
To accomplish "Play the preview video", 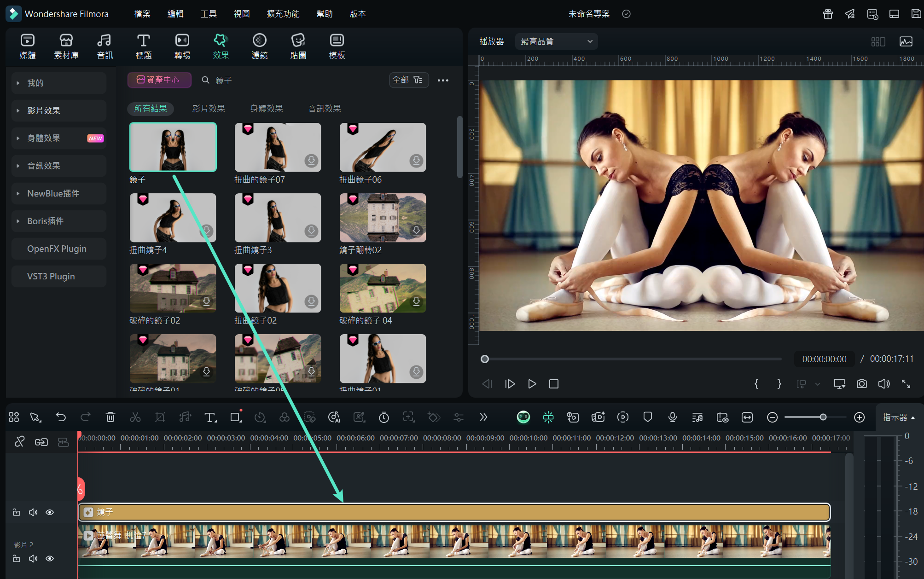I will pyautogui.click(x=532, y=384).
